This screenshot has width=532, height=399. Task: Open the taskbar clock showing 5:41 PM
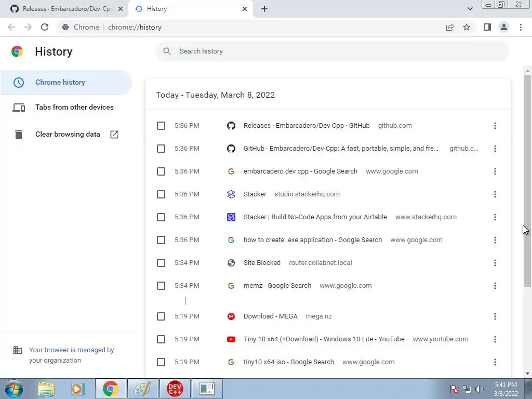point(506,389)
